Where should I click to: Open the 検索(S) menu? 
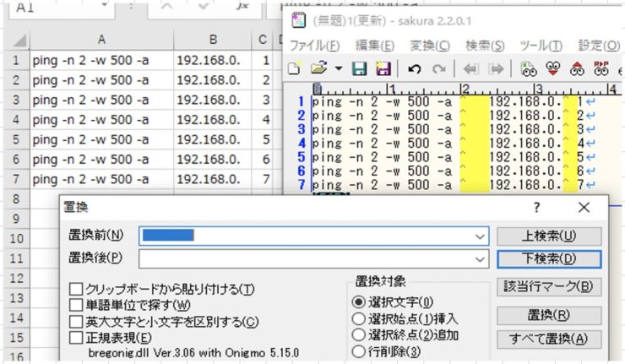(485, 45)
